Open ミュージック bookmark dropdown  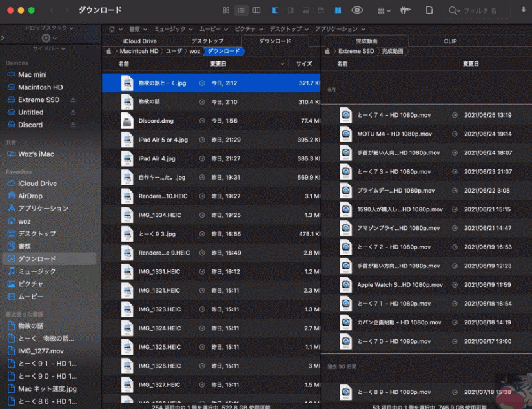pos(174,29)
